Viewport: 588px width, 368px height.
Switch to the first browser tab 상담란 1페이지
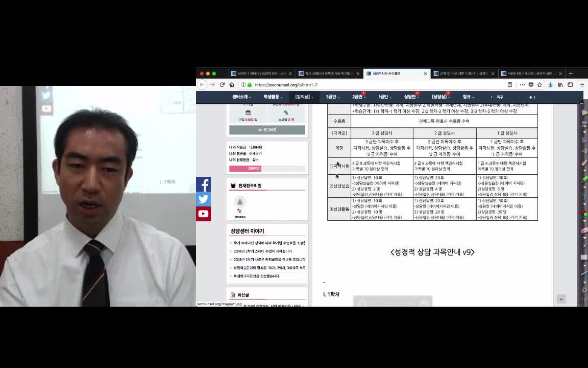point(261,74)
